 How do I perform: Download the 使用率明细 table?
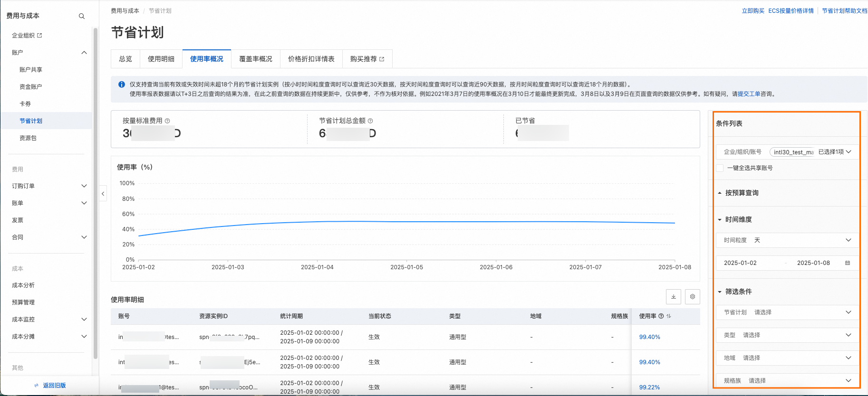pyautogui.click(x=674, y=297)
